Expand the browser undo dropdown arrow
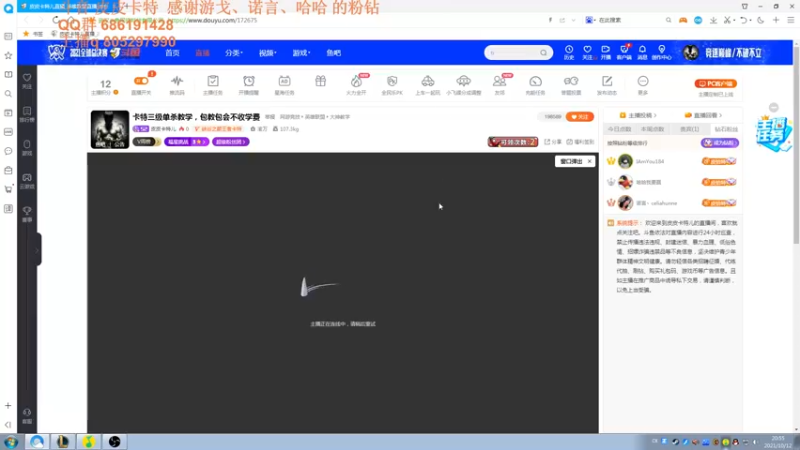This screenshot has height=450, width=800. tap(751, 21)
